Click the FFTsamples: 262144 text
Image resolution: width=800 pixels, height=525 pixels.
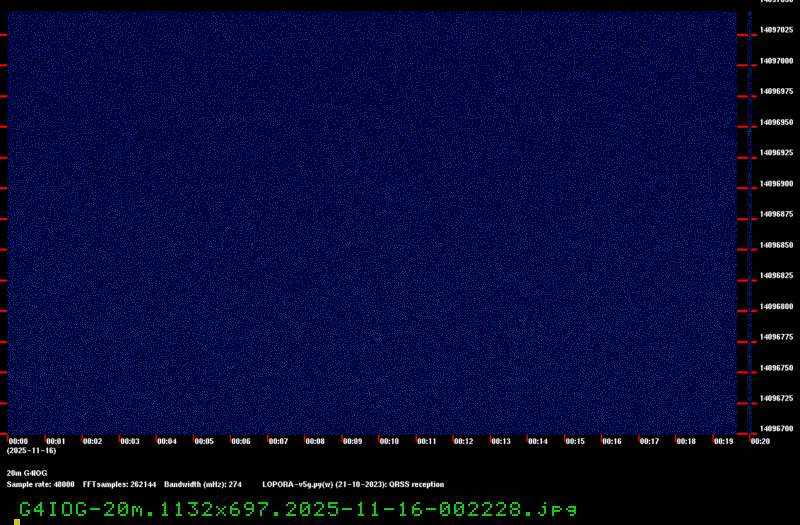[119, 484]
